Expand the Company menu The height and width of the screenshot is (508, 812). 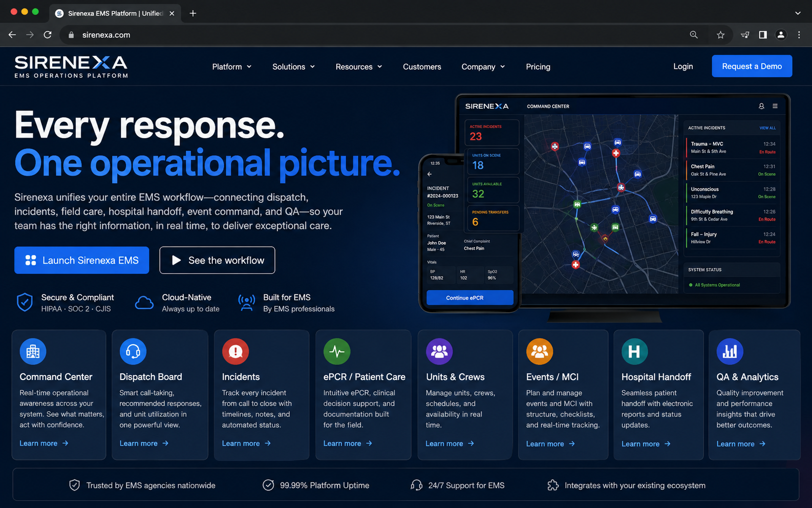483,67
